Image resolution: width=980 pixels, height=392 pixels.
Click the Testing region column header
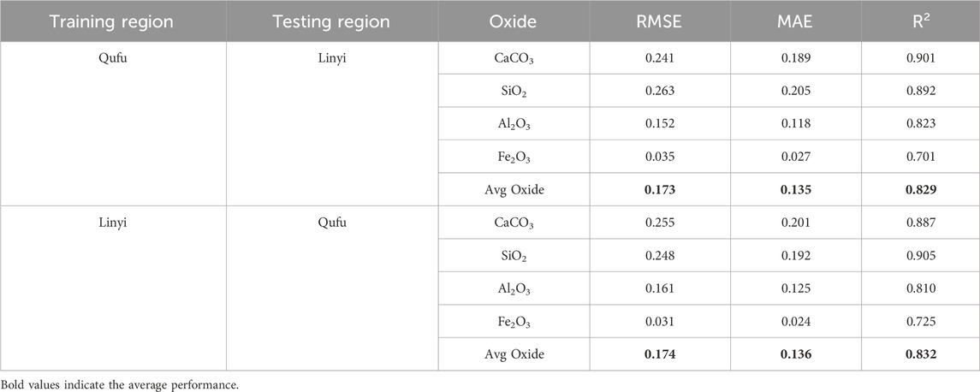coord(332,21)
